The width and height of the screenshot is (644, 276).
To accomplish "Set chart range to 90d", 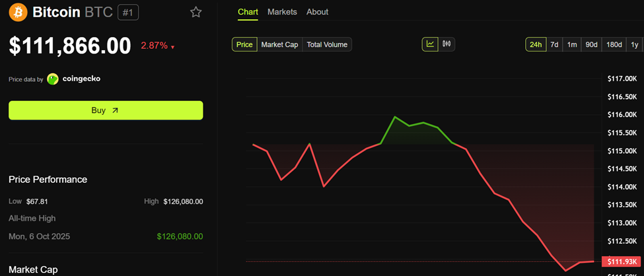I will click(x=592, y=44).
